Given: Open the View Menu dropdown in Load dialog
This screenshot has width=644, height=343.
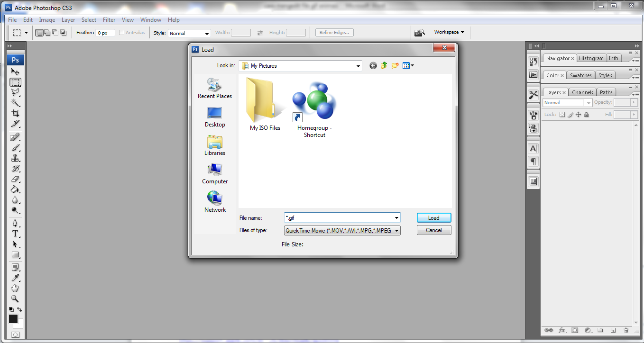Looking at the screenshot, I should point(408,66).
